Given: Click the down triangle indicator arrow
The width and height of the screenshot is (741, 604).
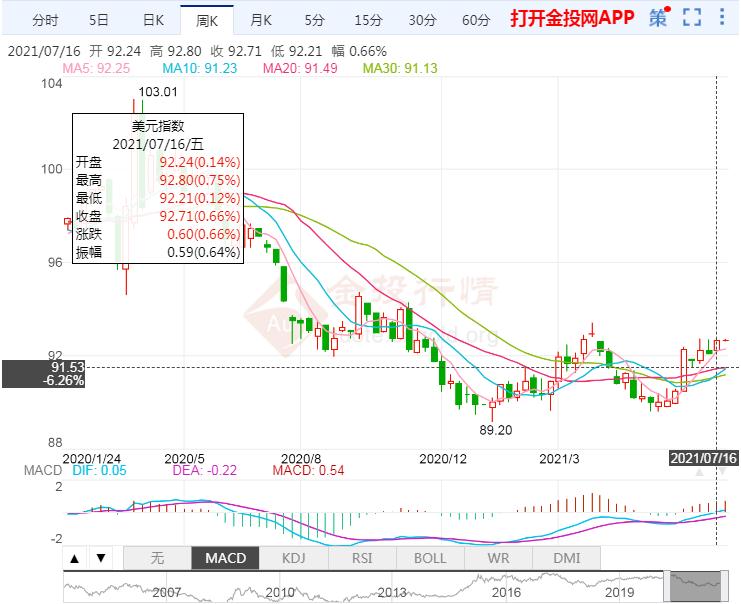Looking at the screenshot, I should point(101,558).
